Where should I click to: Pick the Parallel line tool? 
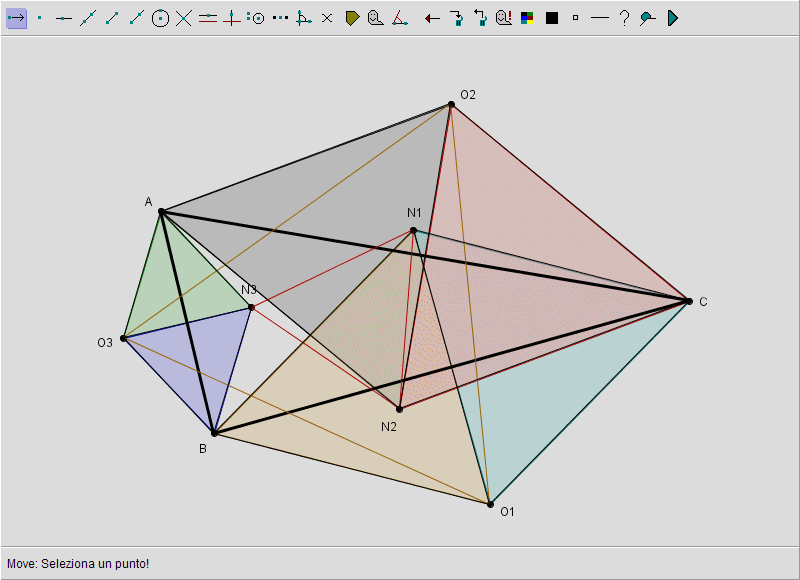click(208, 18)
